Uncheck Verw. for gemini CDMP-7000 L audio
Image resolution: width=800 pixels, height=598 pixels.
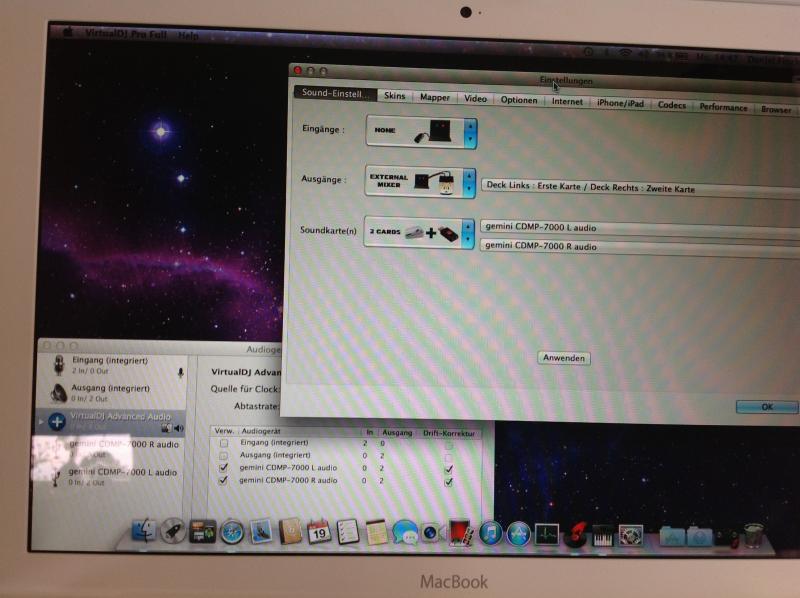click(x=223, y=467)
